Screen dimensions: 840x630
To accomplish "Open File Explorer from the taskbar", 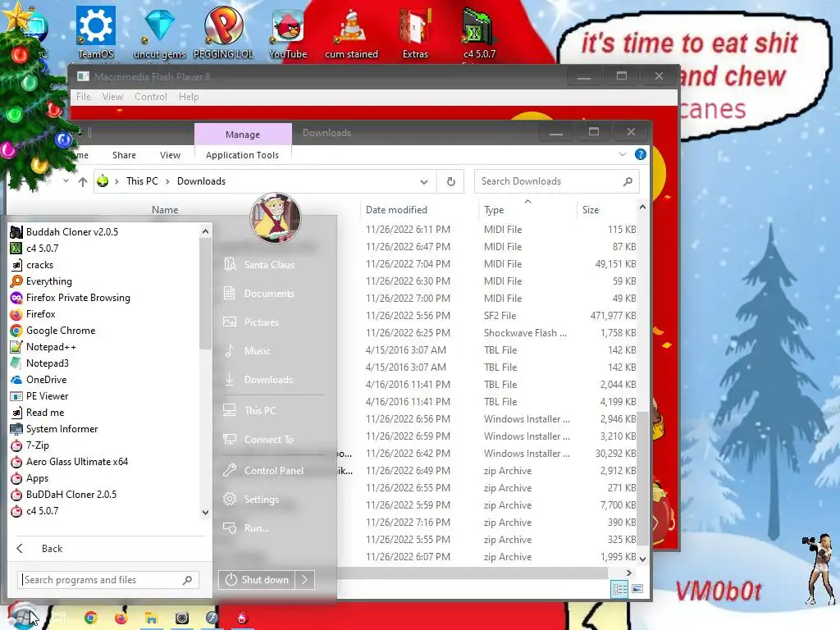I will pyautogui.click(x=151, y=619).
